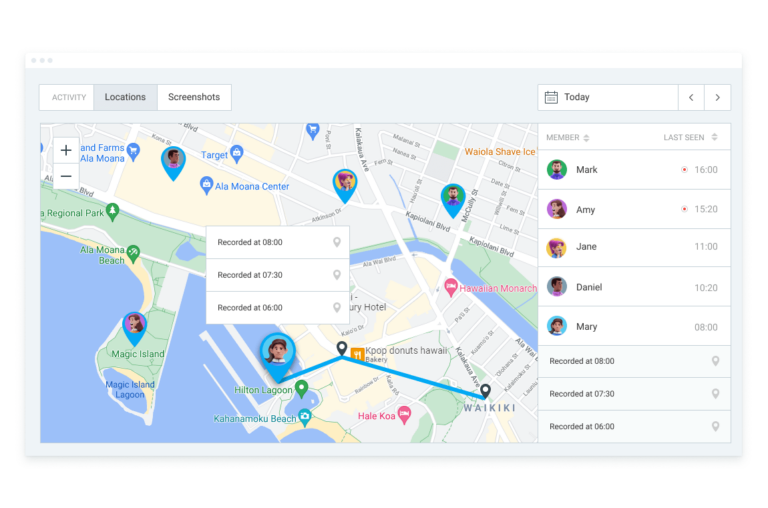This screenshot has width=768, height=508.
Task: Switch to the Screenshots tab
Action: point(194,97)
